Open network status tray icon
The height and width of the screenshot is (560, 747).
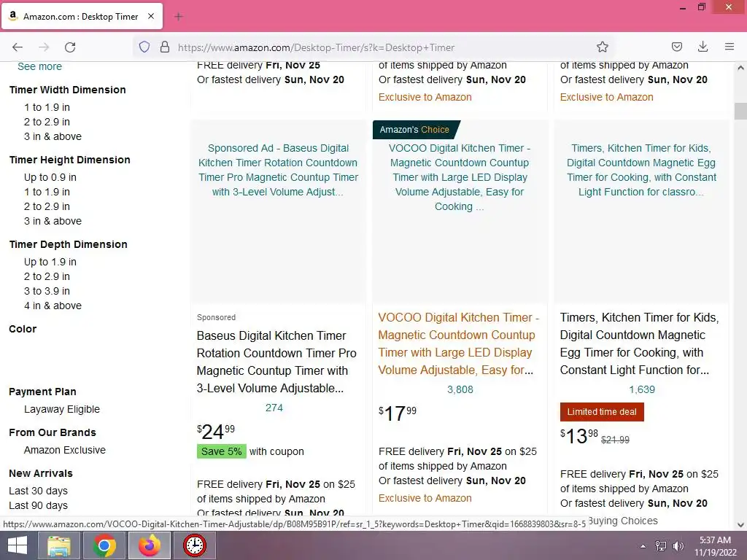(x=661, y=546)
